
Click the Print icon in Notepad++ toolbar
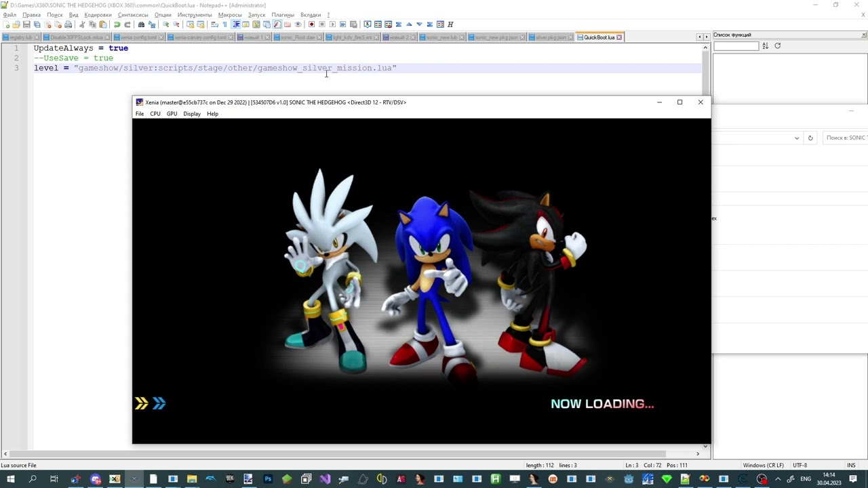68,24
